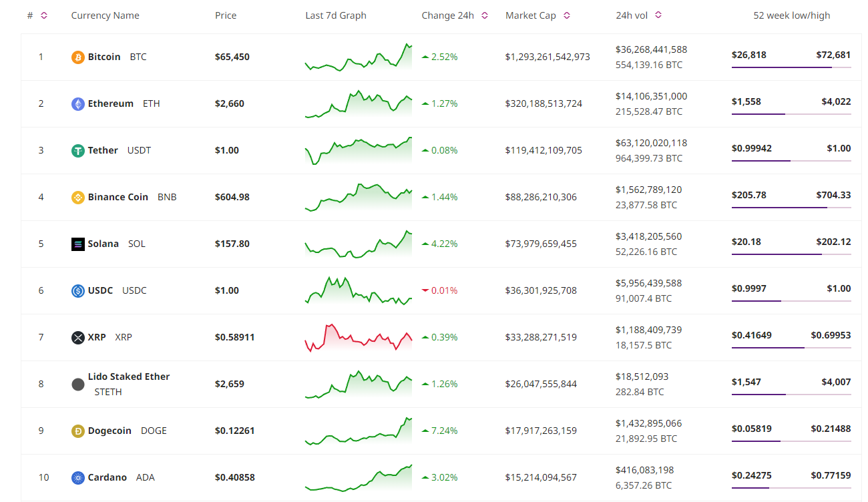This screenshot has height=502, width=868.
Task: Click the Tether coin logo icon
Action: (x=78, y=151)
